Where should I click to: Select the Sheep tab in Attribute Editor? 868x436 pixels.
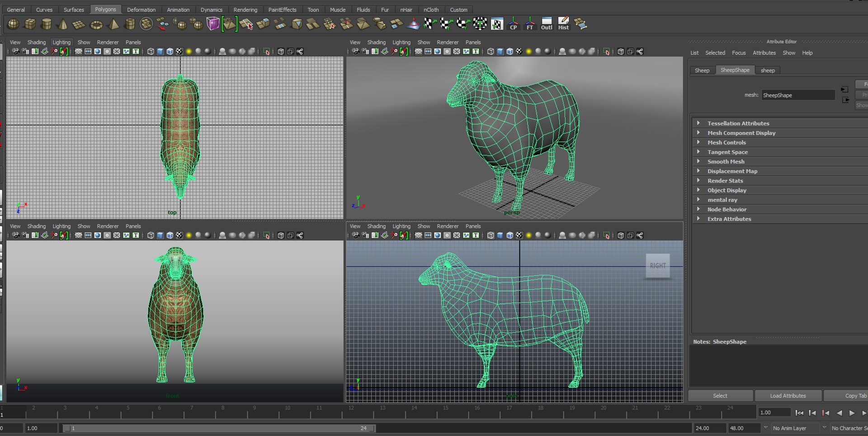coord(702,70)
